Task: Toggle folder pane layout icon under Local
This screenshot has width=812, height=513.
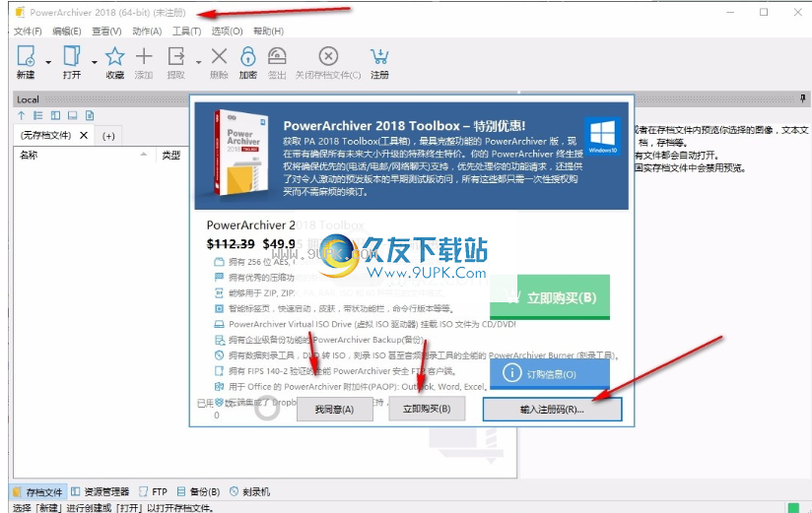Action: click(55, 115)
